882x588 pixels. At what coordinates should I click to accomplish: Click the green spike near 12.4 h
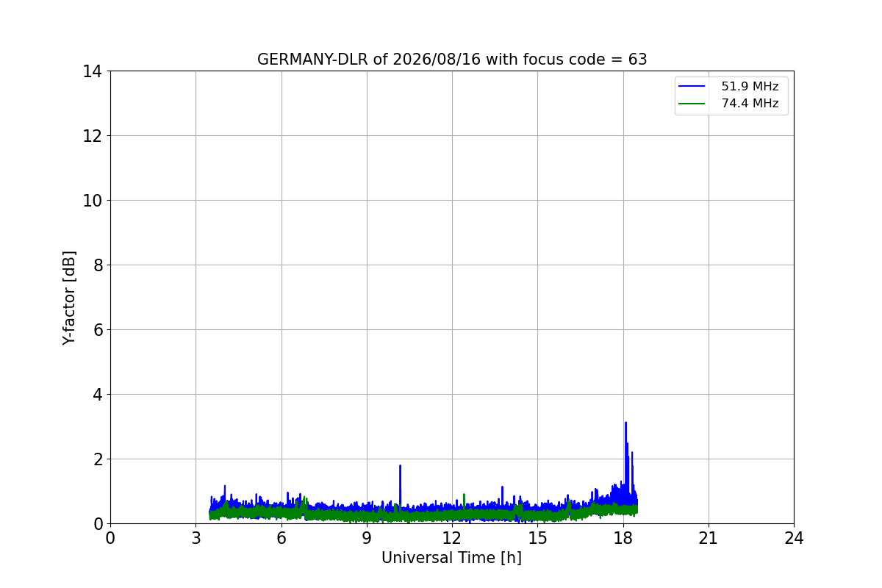pyautogui.click(x=464, y=500)
